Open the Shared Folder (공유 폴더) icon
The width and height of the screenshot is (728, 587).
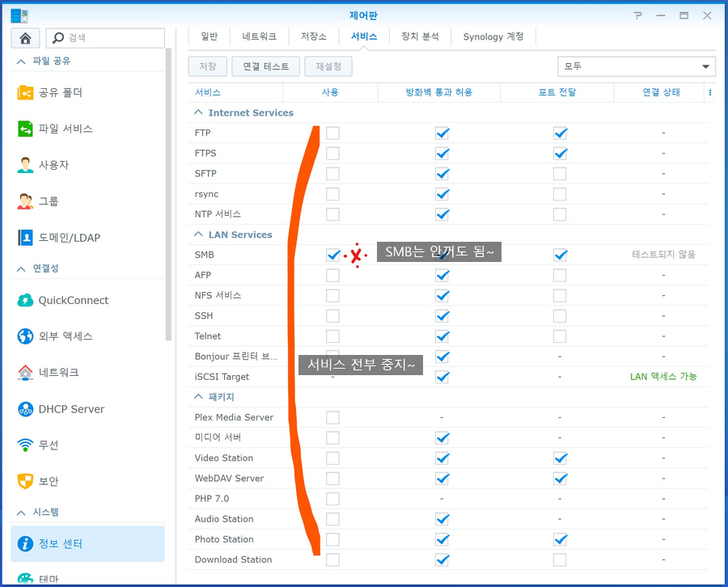[25, 92]
